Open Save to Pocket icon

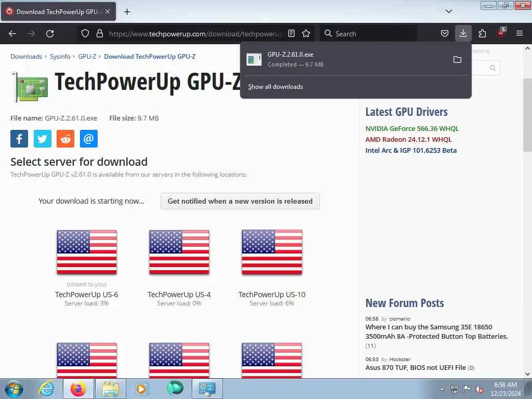pyautogui.click(x=445, y=33)
